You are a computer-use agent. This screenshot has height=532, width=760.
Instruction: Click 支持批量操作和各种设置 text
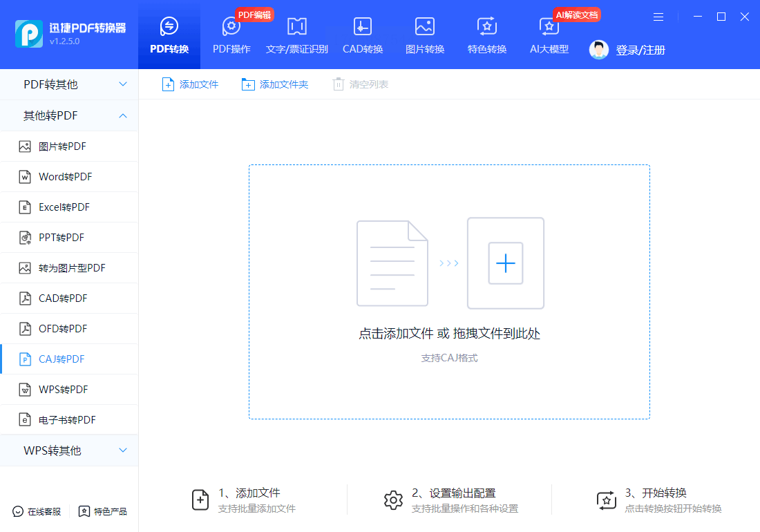[465, 509]
